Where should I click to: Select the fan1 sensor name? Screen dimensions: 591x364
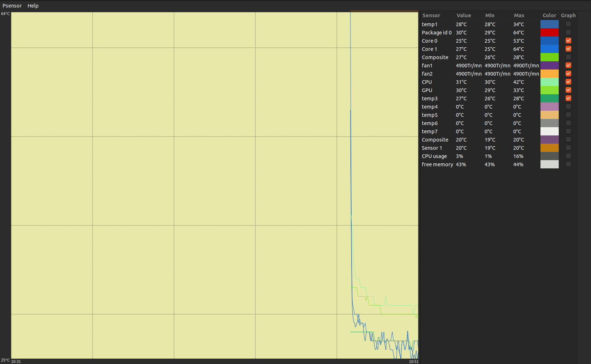(427, 66)
